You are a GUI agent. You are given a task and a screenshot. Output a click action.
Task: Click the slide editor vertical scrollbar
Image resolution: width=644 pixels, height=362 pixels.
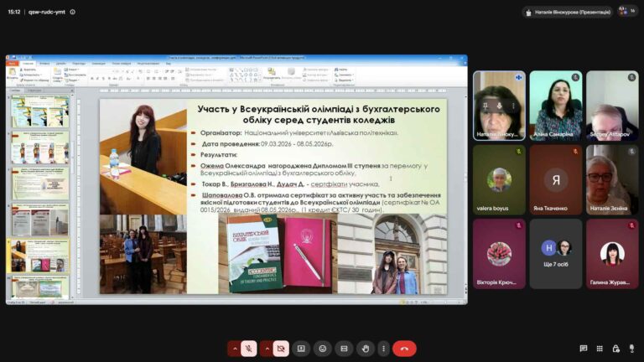coord(465,193)
